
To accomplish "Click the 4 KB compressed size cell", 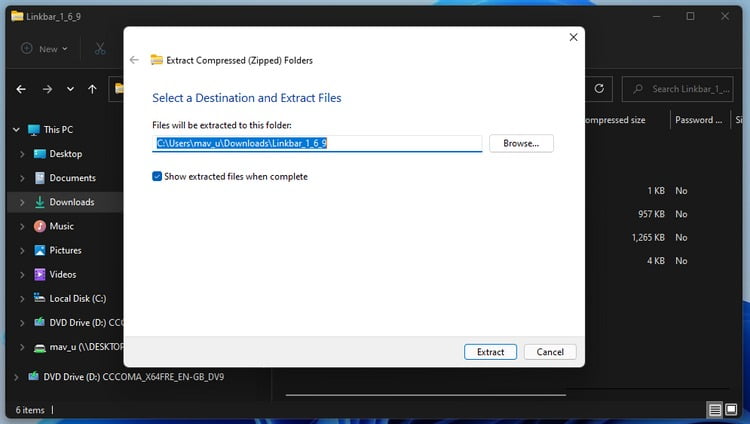I will [x=656, y=261].
